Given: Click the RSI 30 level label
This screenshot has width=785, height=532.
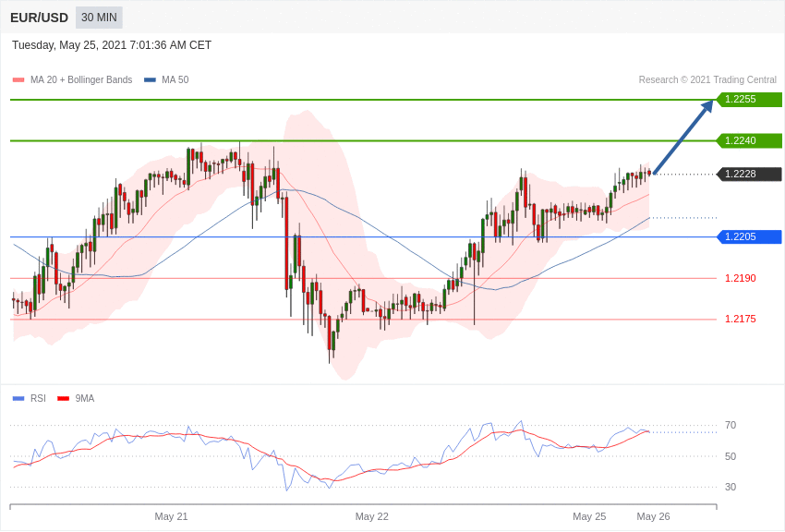Looking at the screenshot, I should (x=731, y=487).
